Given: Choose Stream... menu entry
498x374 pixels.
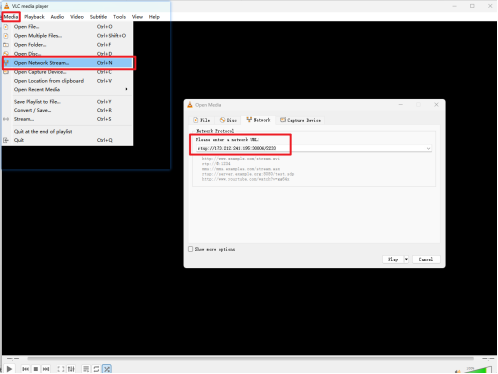Looking at the screenshot, I should (68, 119).
